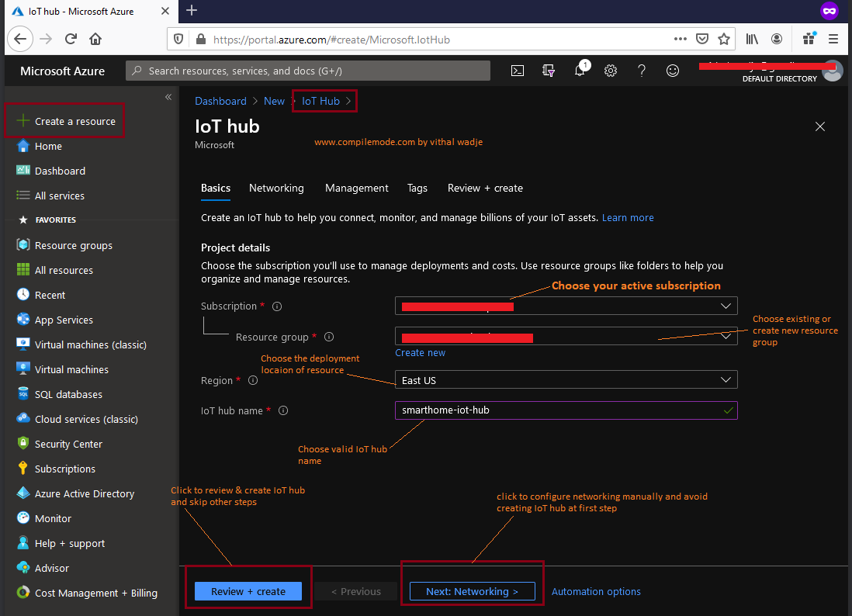The width and height of the screenshot is (852, 616).
Task: Open the help question mark menu
Action: 642,70
